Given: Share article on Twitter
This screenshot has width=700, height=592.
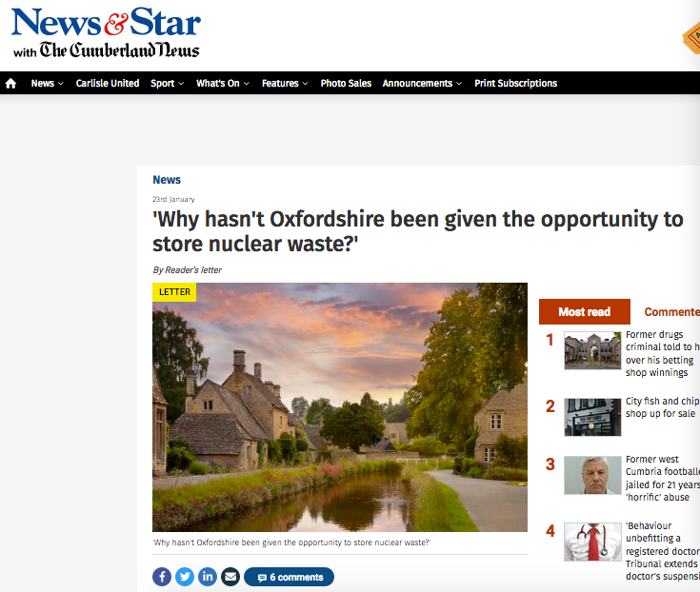Looking at the screenshot, I should [x=185, y=577].
